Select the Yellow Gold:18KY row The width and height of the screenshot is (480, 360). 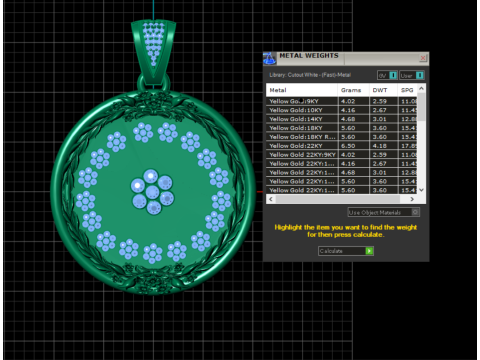(341, 128)
